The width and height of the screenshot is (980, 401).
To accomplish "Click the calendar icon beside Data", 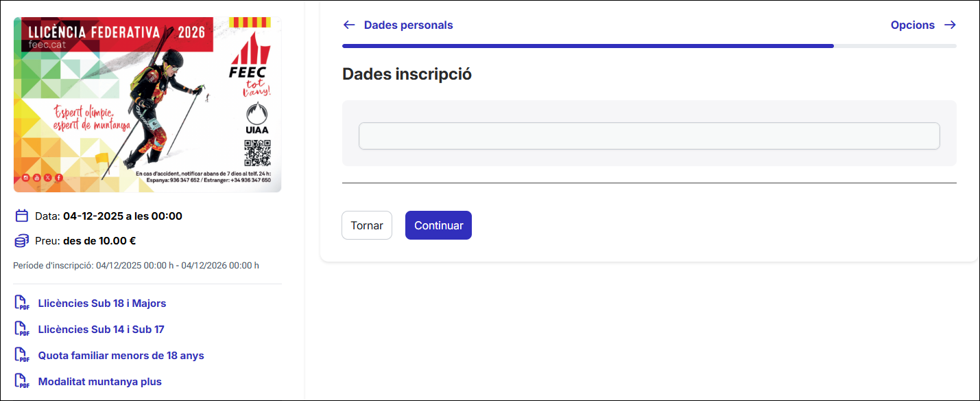I will click(x=21, y=215).
